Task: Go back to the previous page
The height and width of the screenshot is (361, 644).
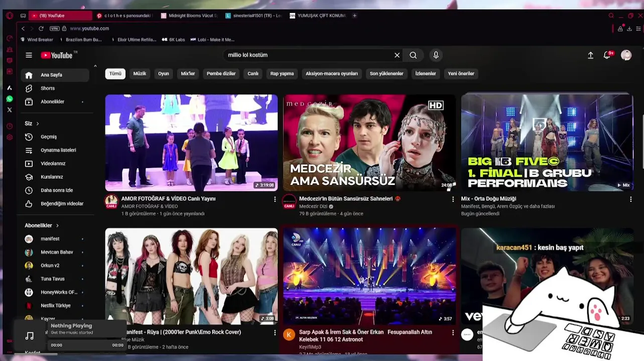Action: 23,29
